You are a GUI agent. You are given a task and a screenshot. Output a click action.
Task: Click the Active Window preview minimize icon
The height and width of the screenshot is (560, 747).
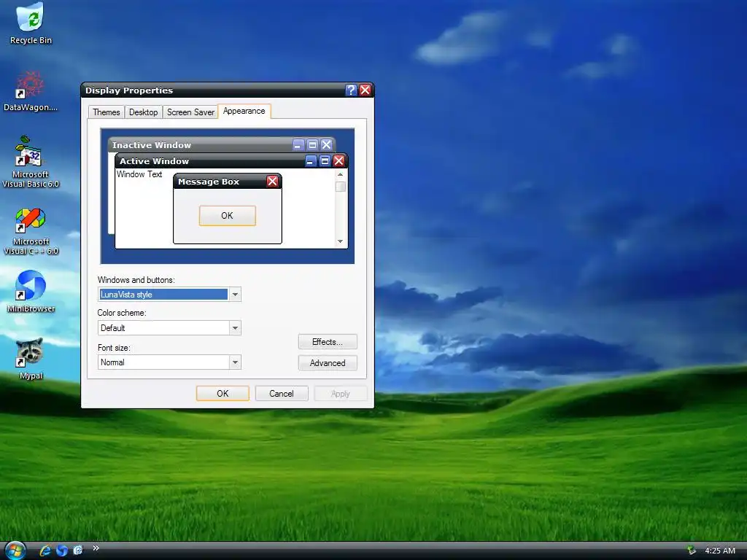pos(310,161)
